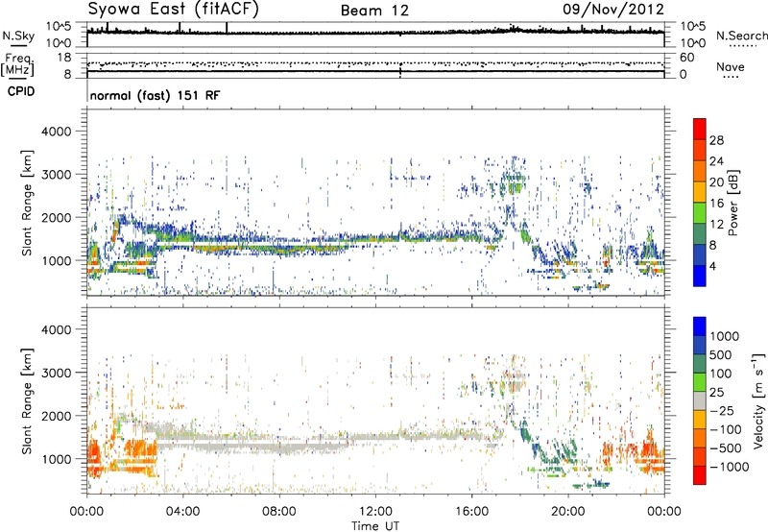Click the gray band of velocity colorbar
768x532 pixels.
[700, 401]
